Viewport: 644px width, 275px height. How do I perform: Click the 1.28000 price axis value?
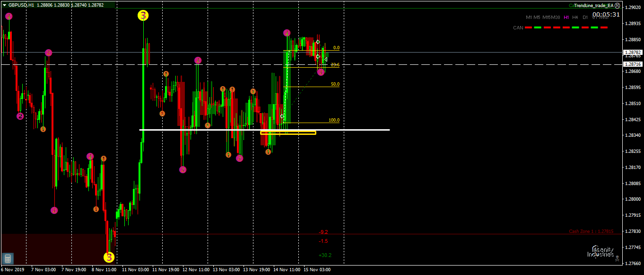point(634,199)
